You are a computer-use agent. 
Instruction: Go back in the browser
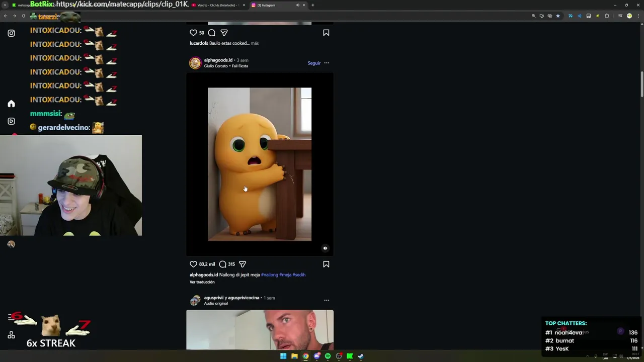coord(6,16)
